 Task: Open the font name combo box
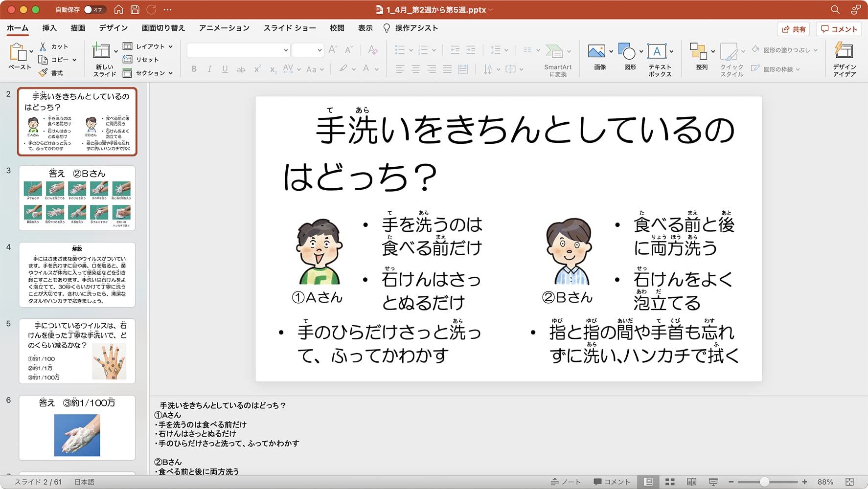[238, 50]
